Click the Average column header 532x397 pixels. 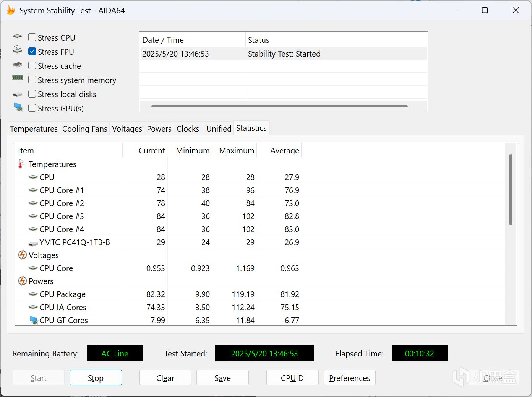click(x=279, y=150)
